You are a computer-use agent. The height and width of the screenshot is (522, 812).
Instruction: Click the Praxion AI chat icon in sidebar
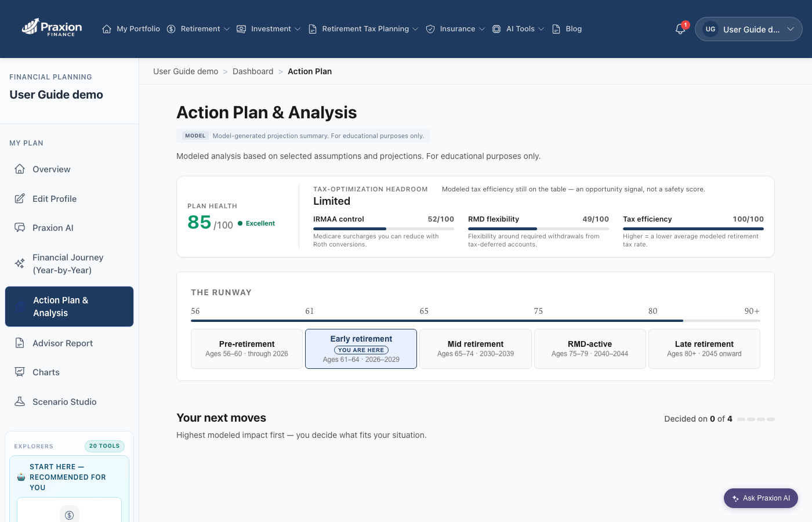(20, 227)
